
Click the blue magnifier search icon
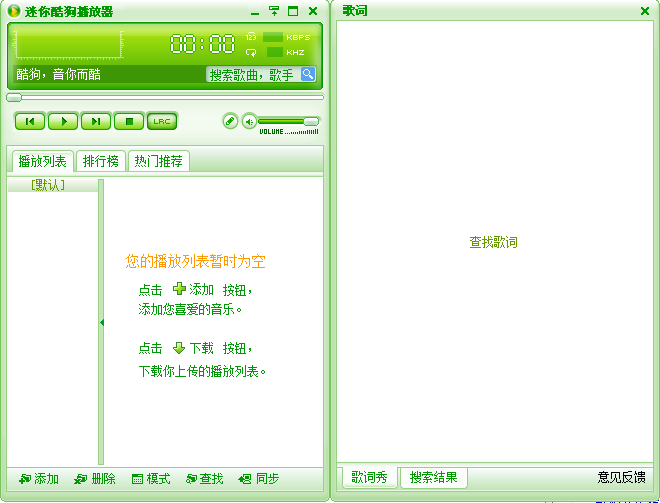(x=308, y=75)
